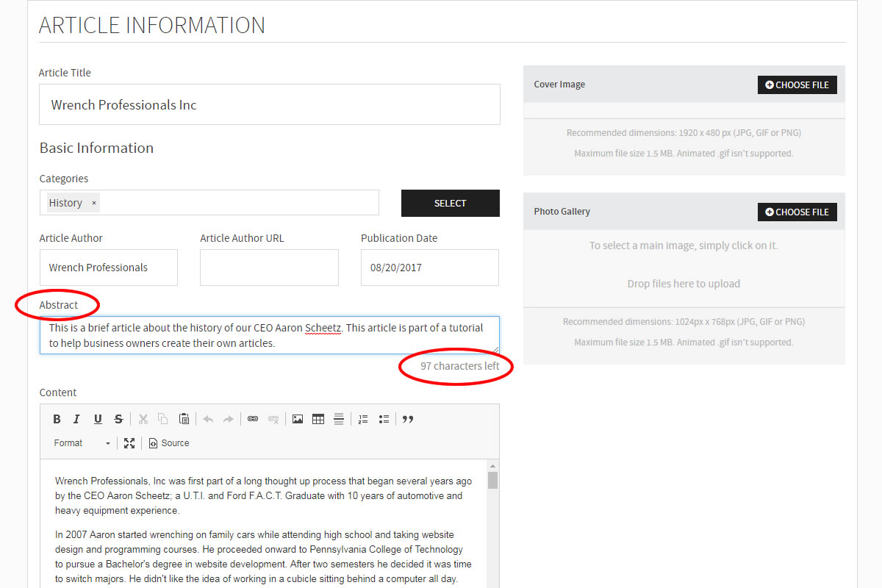Edit the Abstract text area
The width and height of the screenshot is (882, 588).
pos(270,335)
